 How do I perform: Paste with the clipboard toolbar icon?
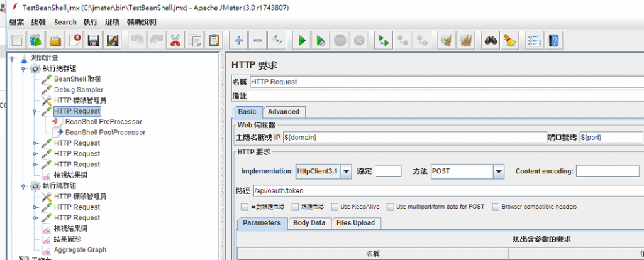(x=214, y=40)
